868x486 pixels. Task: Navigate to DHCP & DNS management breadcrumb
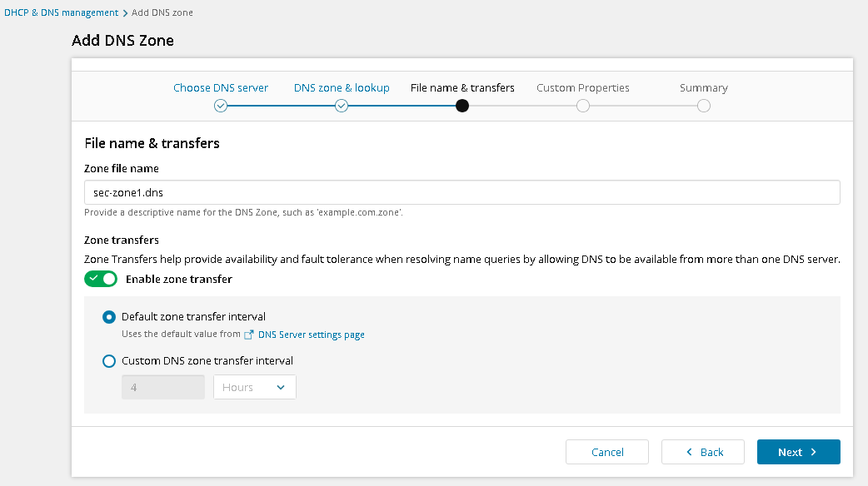point(61,13)
